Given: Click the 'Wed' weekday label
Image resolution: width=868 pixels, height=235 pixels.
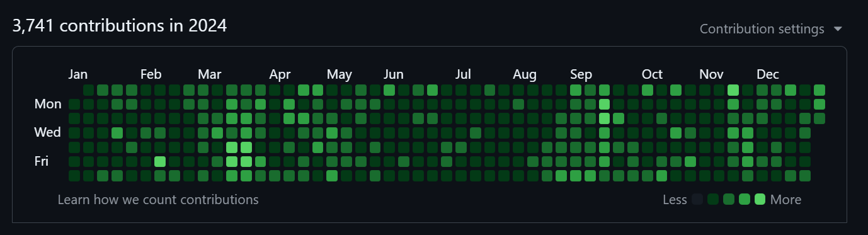Looking at the screenshot, I should [48, 132].
